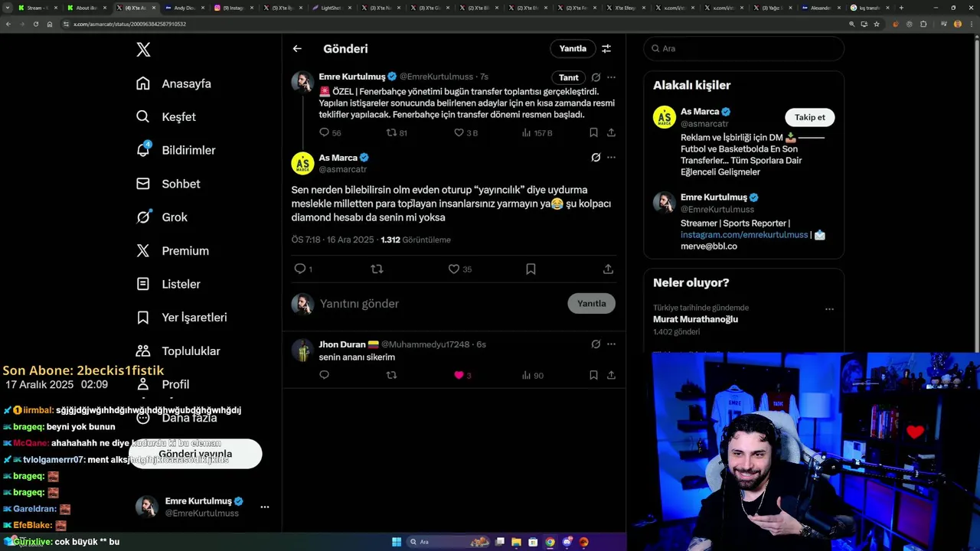Open Bildirimler in the sidebar
980x551 pixels.
176,150
